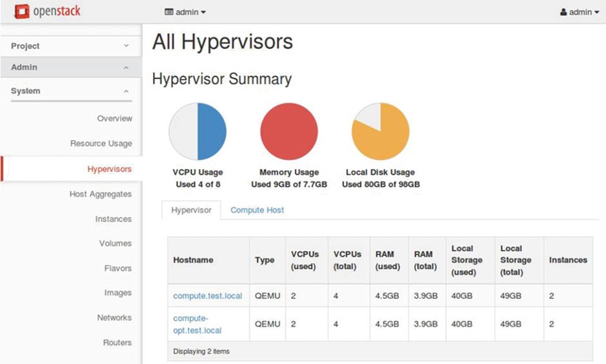Click the VCPU Usage pie chart
The height and width of the screenshot is (364, 606).
(x=198, y=132)
